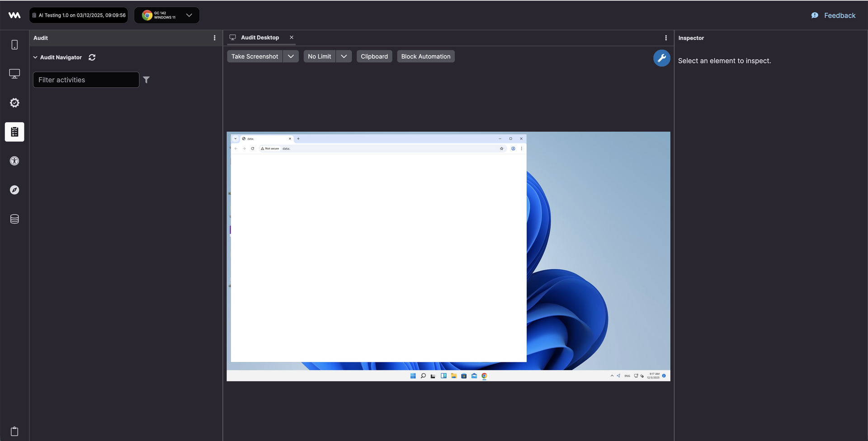Click the app logo in the top-left corner

[14, 15]
